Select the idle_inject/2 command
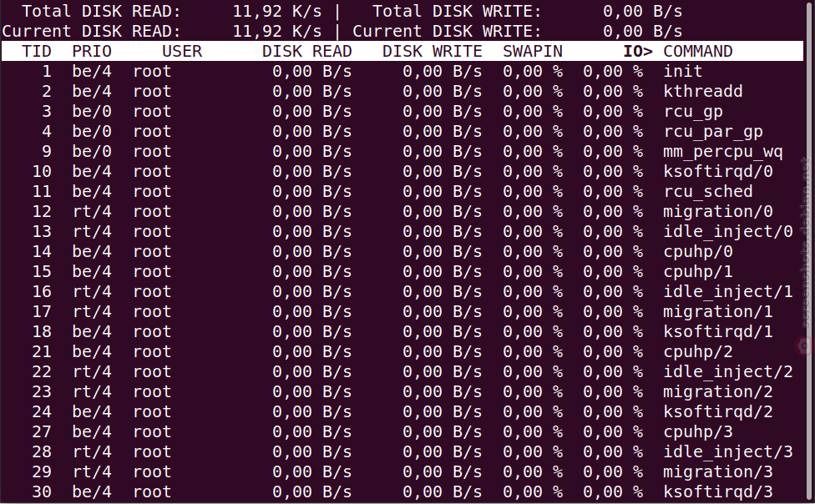Image resolution: width=815 pixels, height=504 pixels. point(728,372)
